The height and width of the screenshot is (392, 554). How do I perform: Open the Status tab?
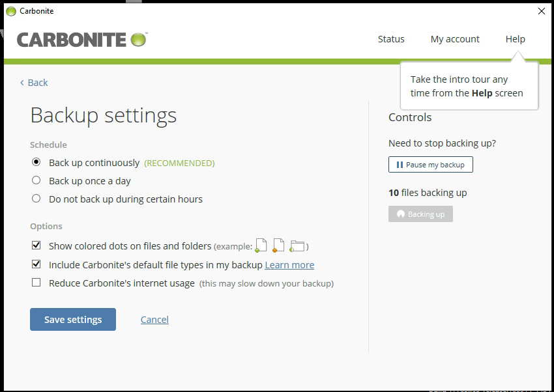click(391, 39)
